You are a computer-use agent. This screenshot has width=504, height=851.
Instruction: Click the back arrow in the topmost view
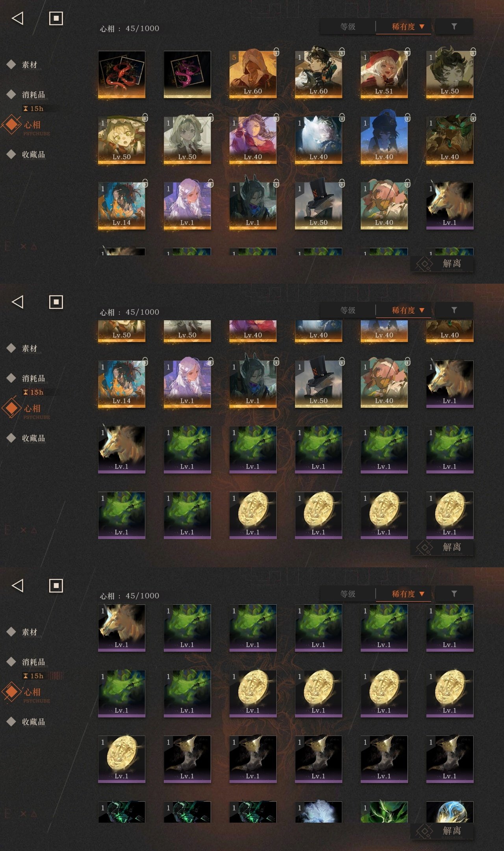tap(17, 18)
